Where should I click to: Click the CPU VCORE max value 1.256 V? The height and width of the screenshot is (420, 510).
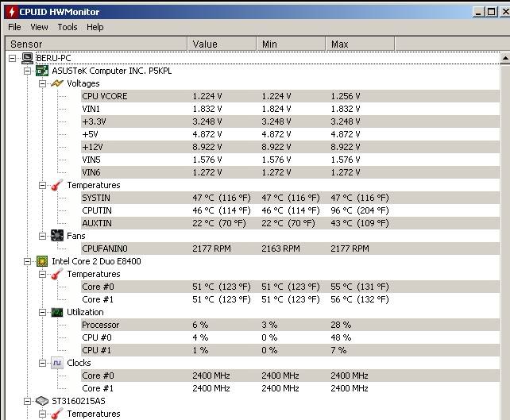click(x=346, y=96)
